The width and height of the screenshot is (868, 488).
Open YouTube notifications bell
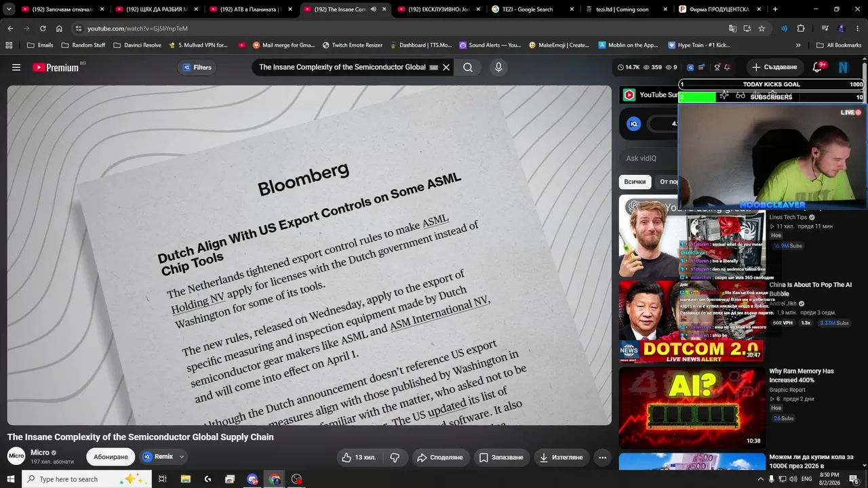(x=817, y=67)
